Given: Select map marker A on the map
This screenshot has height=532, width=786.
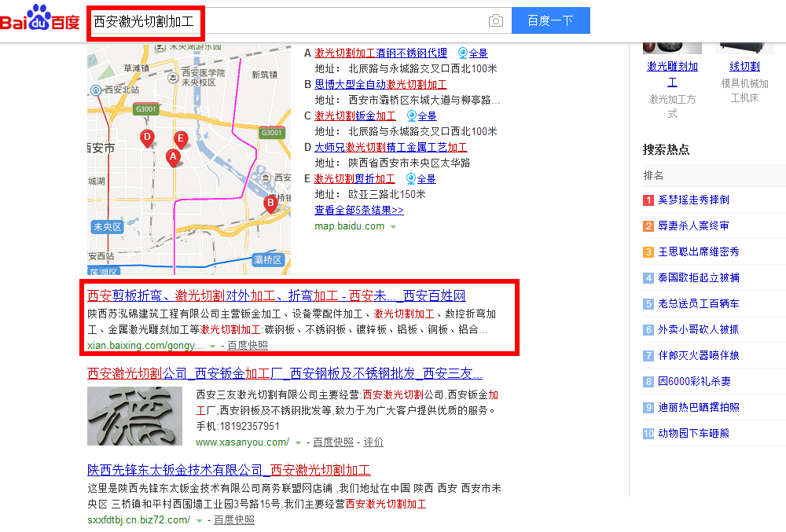Looking at the screenshot, I should (x=173, y=158).
